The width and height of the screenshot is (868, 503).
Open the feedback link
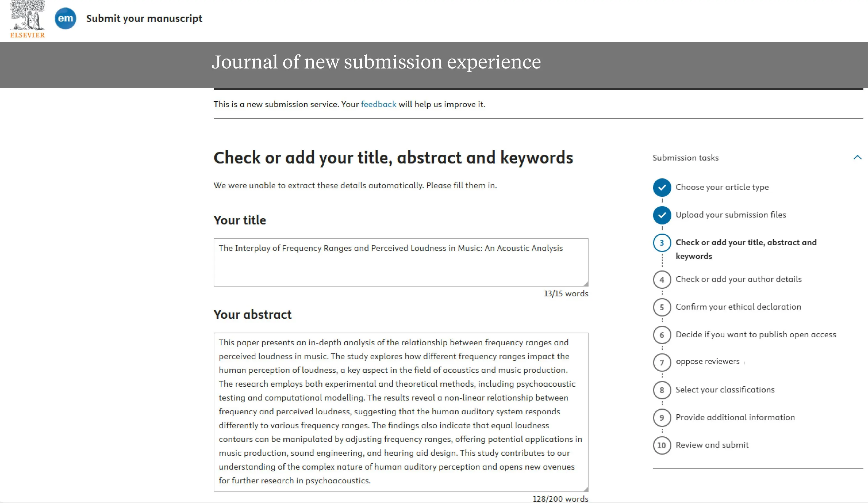point(378,104)
